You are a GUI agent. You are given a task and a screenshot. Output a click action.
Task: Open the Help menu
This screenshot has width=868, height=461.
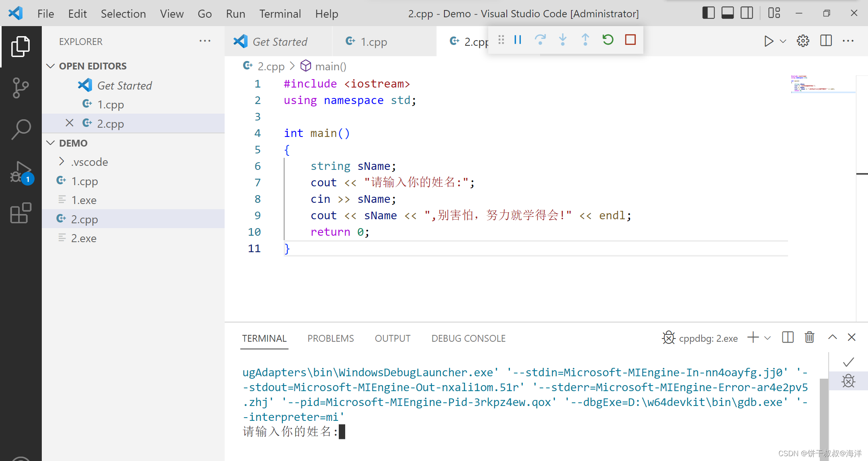(327, 14)
